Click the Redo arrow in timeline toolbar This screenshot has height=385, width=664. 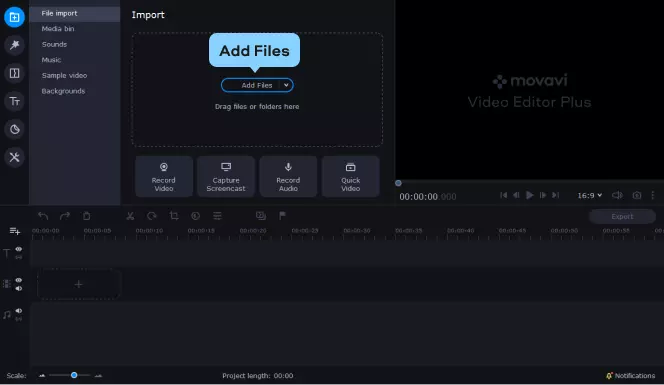point(65,216)
